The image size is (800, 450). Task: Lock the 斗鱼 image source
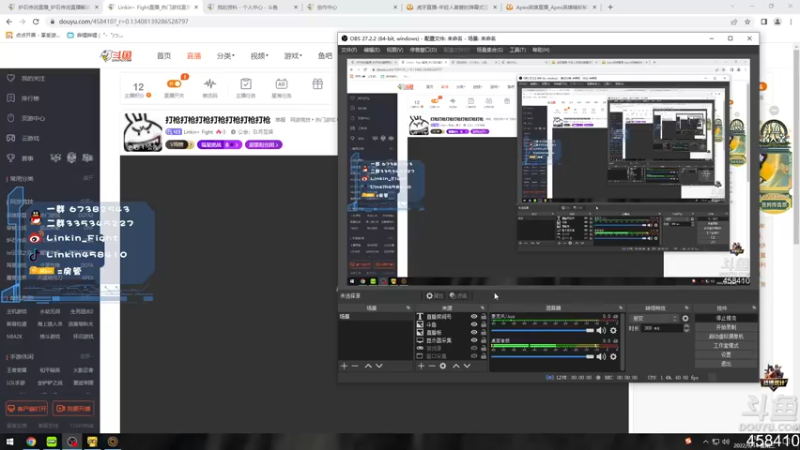(483, 324)
